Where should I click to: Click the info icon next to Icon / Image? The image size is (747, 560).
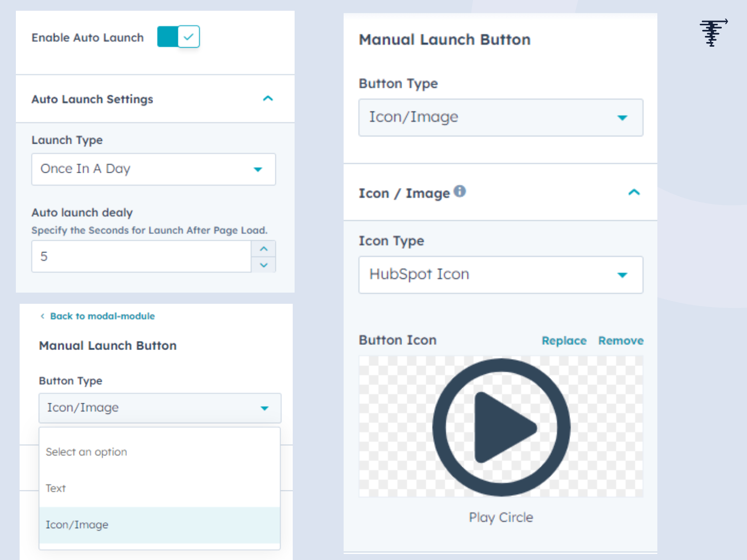tap(460, 191)
